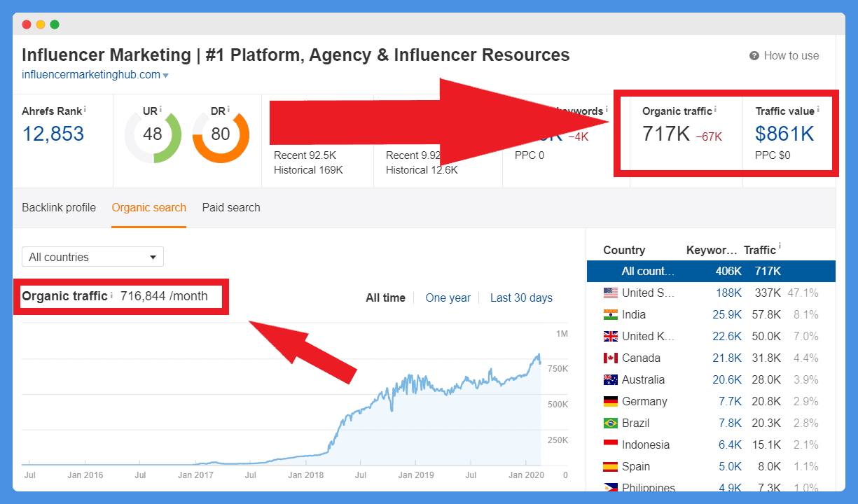Open Brazil's 7.8K keywords link

click(x=731, y=423)
